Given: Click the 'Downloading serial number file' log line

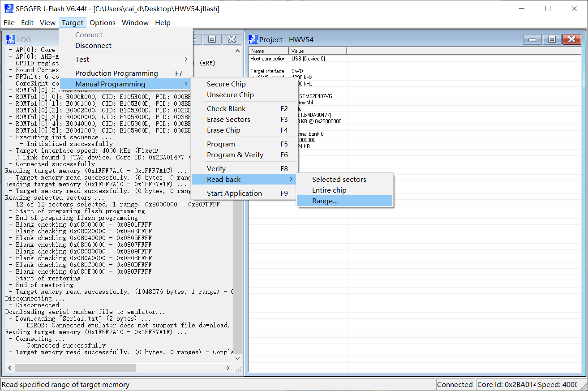Looking at the screenshot, I should 85,312.
